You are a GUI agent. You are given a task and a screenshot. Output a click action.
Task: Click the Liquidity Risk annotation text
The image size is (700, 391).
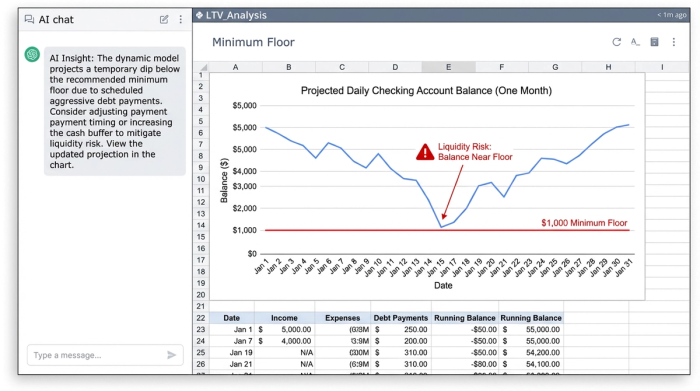(475, 152)
